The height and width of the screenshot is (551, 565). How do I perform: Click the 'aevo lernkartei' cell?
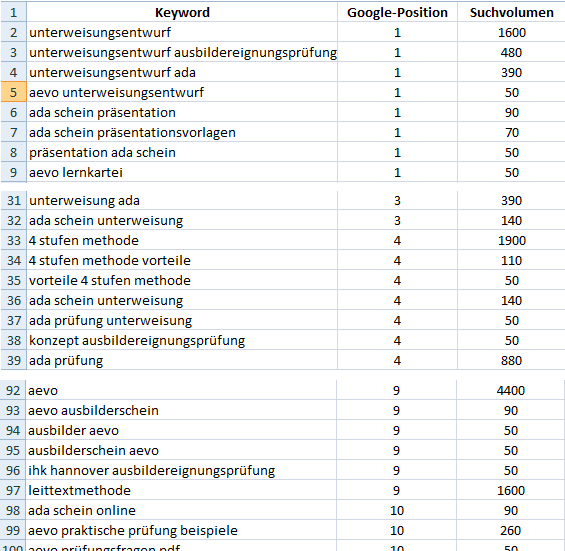[182, 173]
